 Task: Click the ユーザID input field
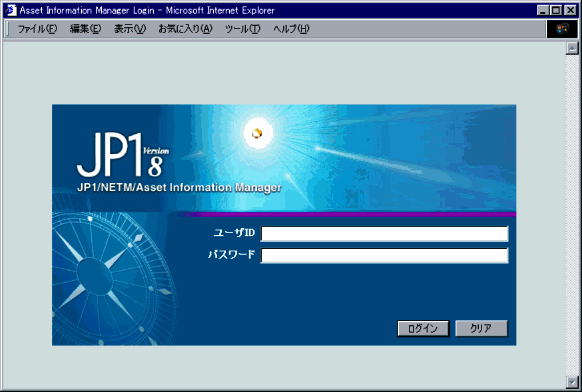(385, 234)
